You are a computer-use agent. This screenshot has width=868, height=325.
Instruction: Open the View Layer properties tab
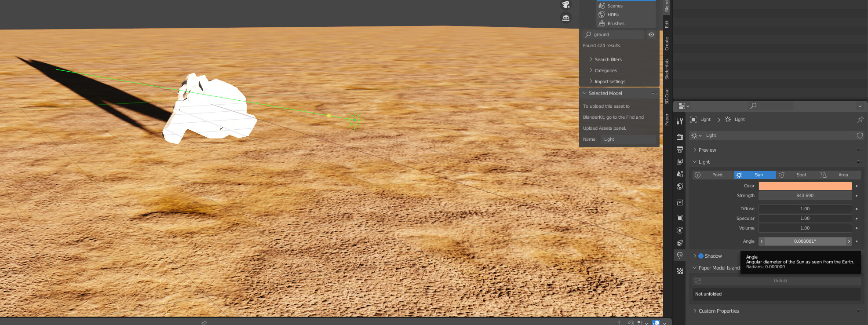click(x=680, y=162)
